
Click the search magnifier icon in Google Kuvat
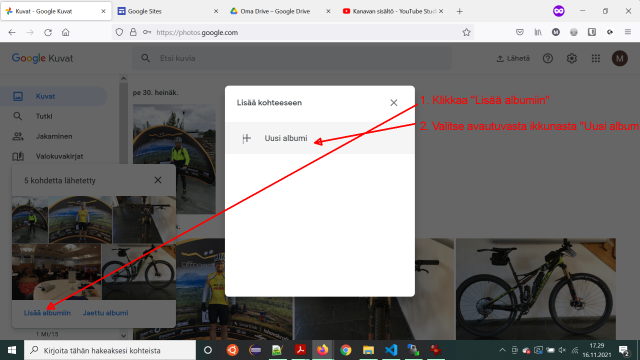pyautogui.click(x=146, y=58)
